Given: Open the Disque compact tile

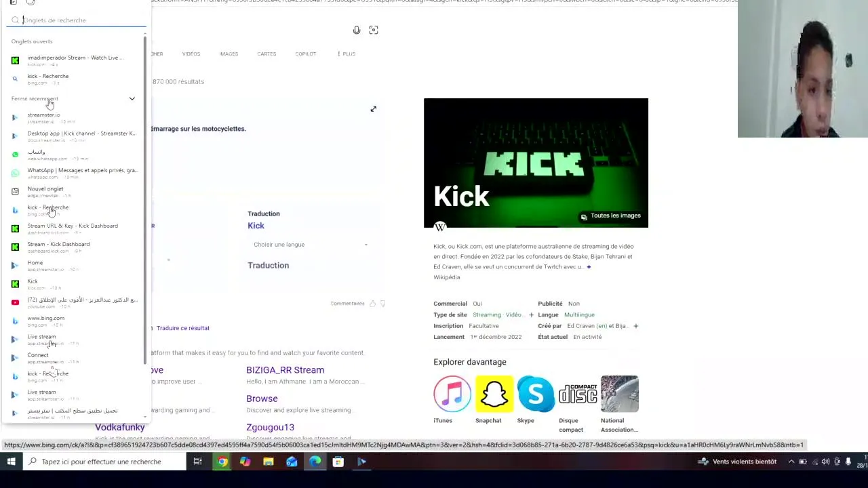Looking at the screenshot, I should (578, 394).
